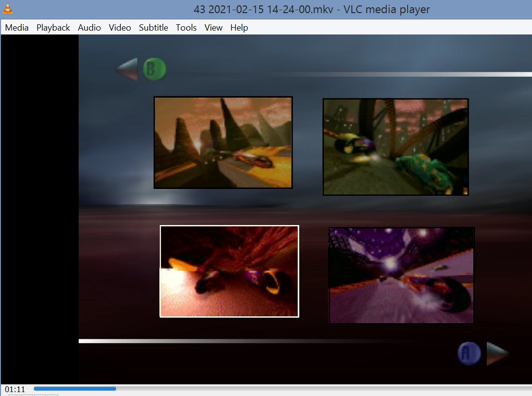The image size is (532, 396).
Task: Select the highlighted red canyon track thumbnail
Action: click(x=229, y=271)
